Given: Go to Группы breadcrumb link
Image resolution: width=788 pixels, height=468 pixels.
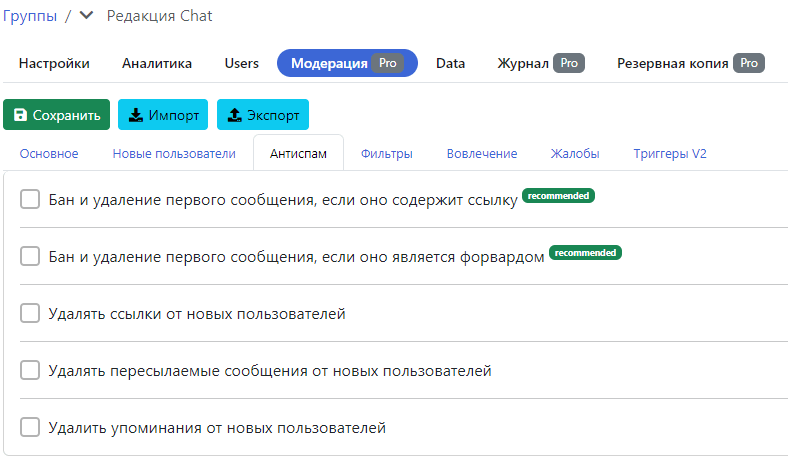Looking at the screenshot, I should pos(30,16).
